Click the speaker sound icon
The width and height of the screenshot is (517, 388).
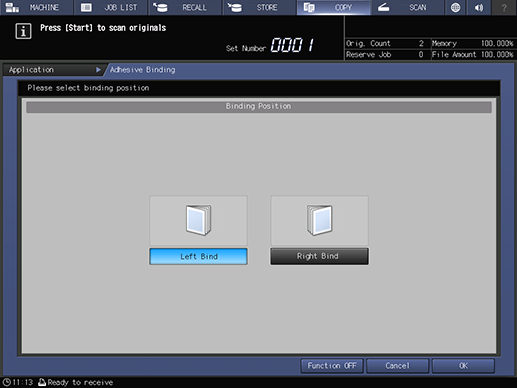(x=479, y=7)
